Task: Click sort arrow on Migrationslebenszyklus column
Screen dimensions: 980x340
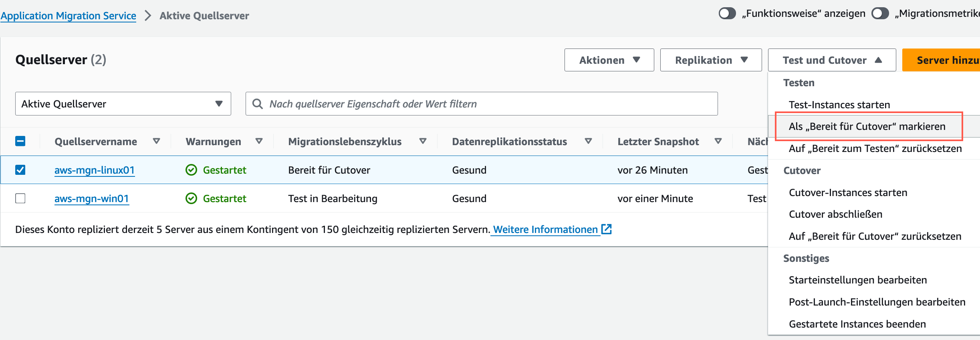Action: [x=423, y=141]
